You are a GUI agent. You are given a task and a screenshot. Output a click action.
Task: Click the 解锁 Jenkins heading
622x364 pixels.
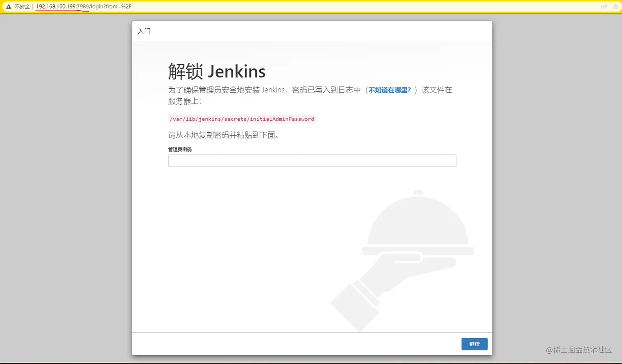pyautogui.click(x=217, y=71)
